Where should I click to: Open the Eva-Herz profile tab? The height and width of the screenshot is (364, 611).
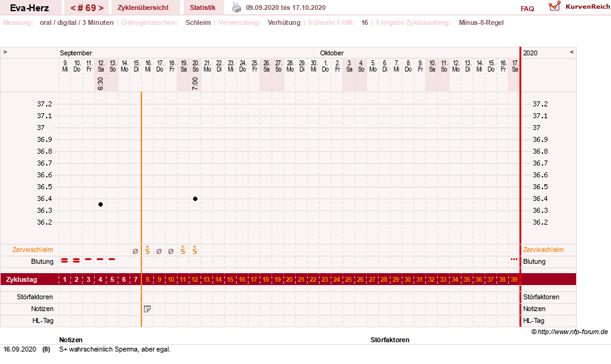pyautogui.click(x=30, y=7)
